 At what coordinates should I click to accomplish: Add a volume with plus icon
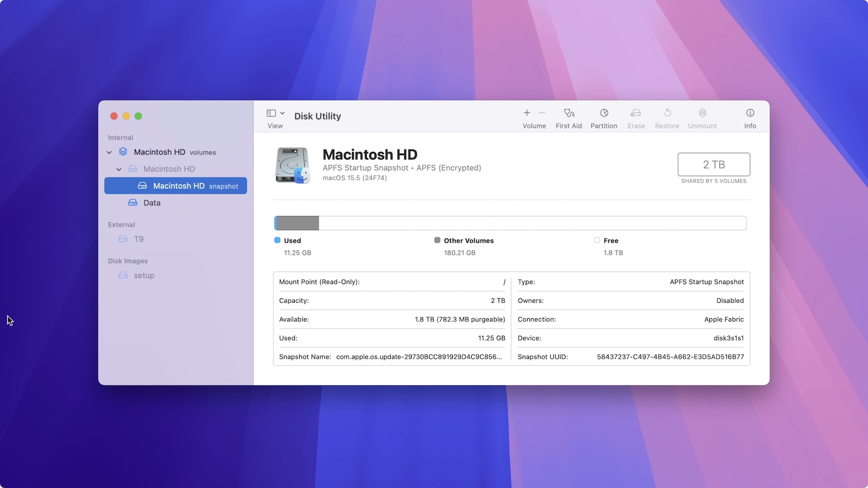tap(527, 113)
